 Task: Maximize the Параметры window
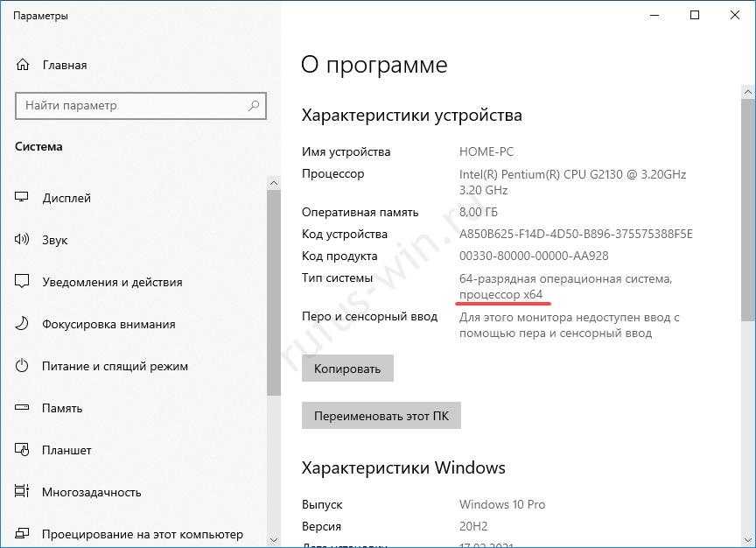pyautogui.click(x=695, y=16)
